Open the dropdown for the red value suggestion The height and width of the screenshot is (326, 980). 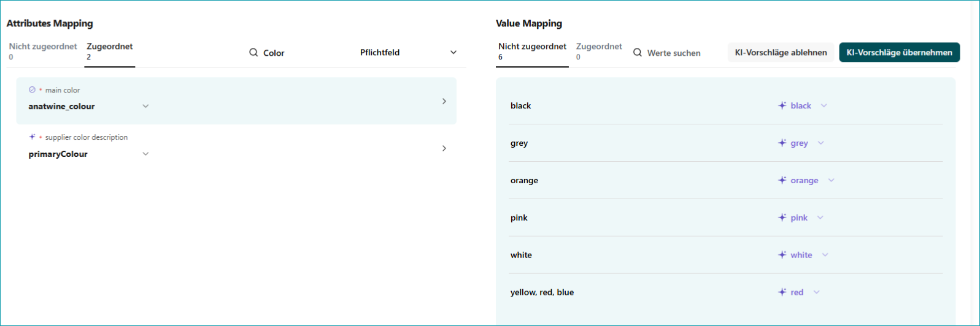click(x=817, y=292)
